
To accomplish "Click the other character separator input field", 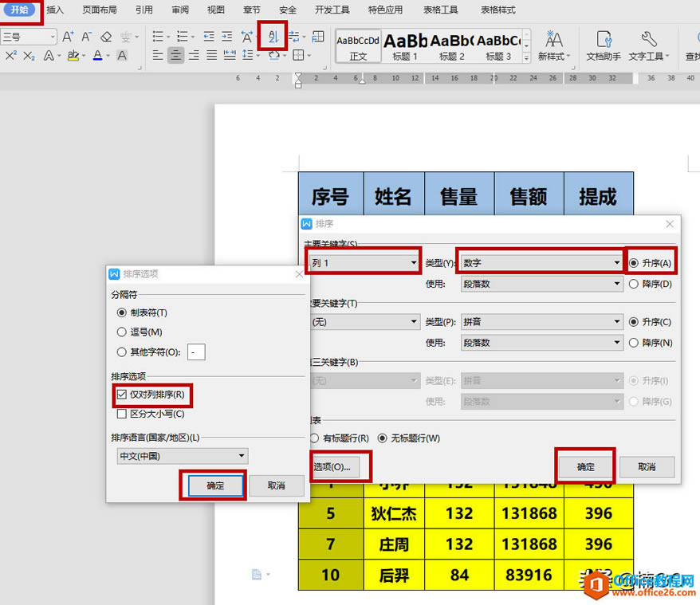I will [196, 352].
